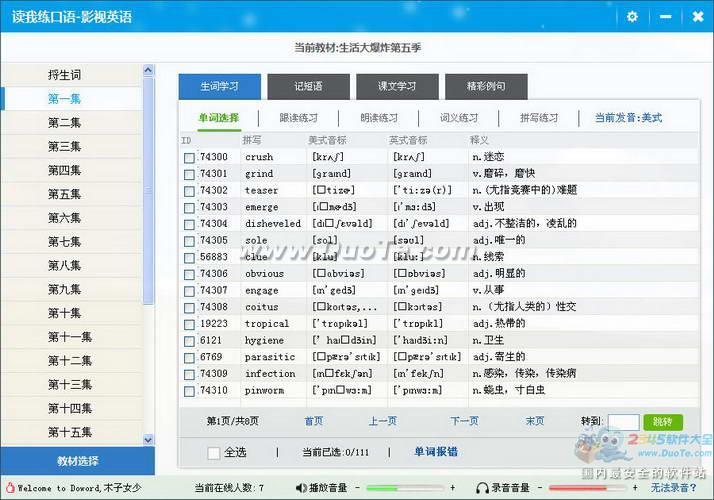Click the user avatar icon beside Welcome
Screen dimensions: 714x500
click(10, 488)
